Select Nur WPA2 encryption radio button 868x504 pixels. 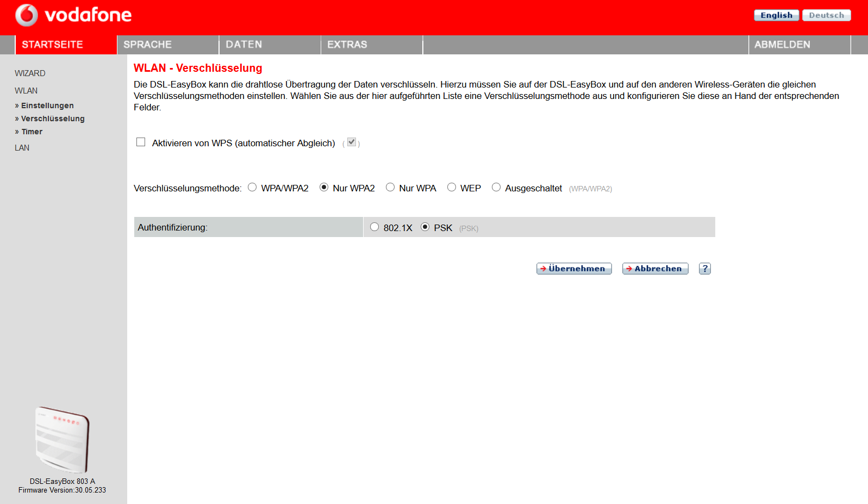[324, 188]
